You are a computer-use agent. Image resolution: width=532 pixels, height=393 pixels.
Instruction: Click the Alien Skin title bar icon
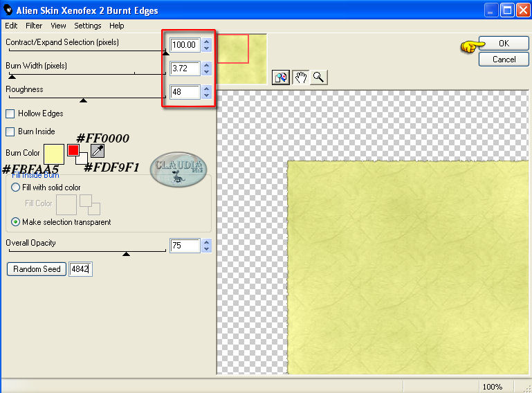[8, 10]
